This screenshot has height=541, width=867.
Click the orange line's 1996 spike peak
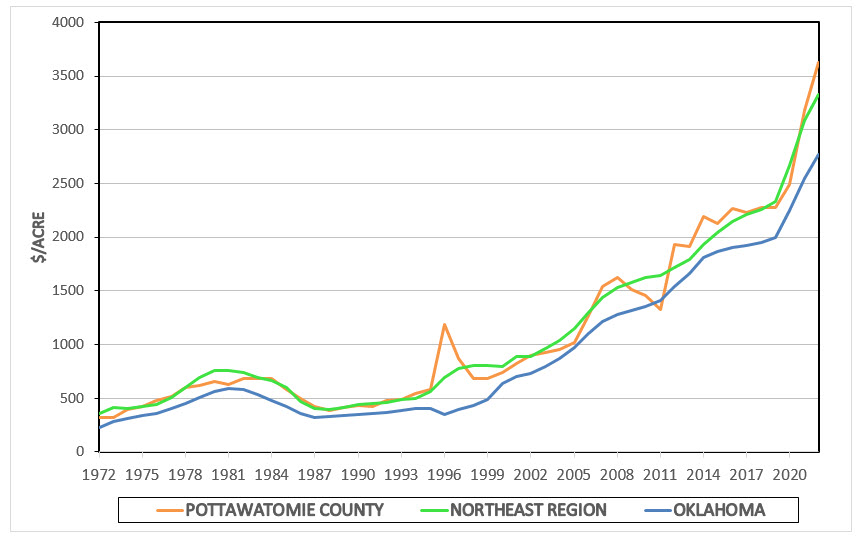pyautogui.click(x=444, y=324)
